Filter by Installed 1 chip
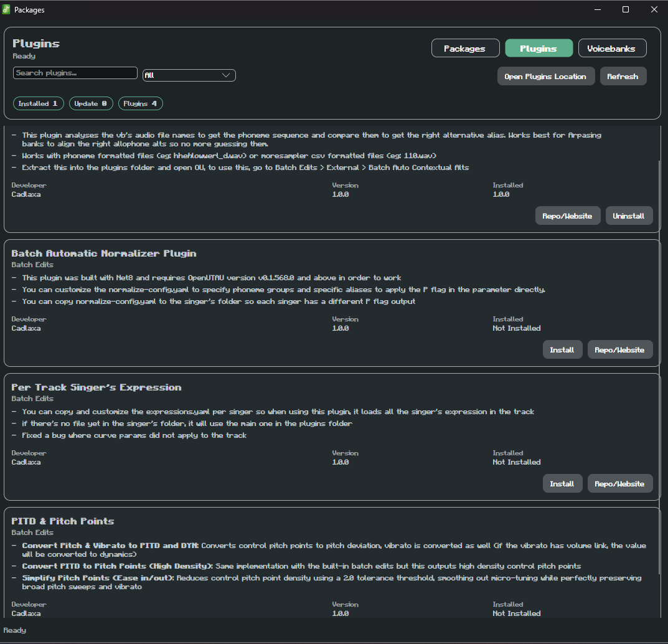The width and height of the screenshot is (668, 644). click(39, 103)
